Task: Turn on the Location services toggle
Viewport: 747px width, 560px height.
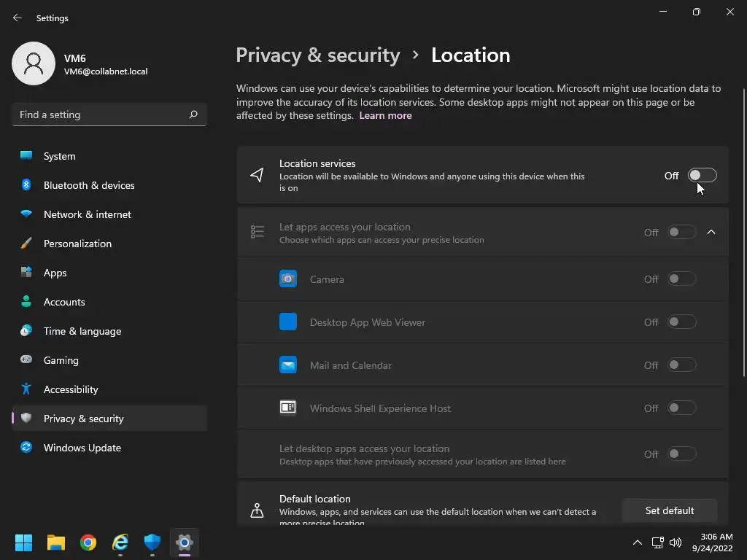Action: (703, 175)
